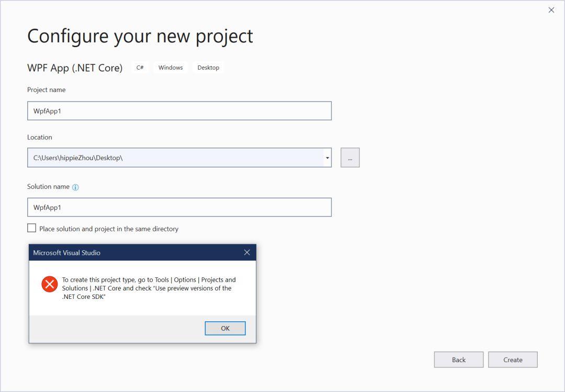
Task: Dismiss the Configure your new project window
Action: 551,9
